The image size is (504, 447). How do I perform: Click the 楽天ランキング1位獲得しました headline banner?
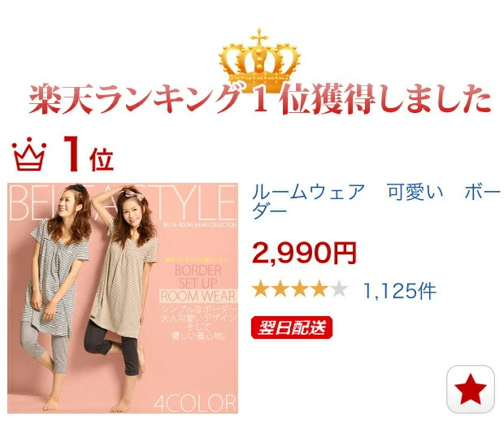click(x=259, y=98)
